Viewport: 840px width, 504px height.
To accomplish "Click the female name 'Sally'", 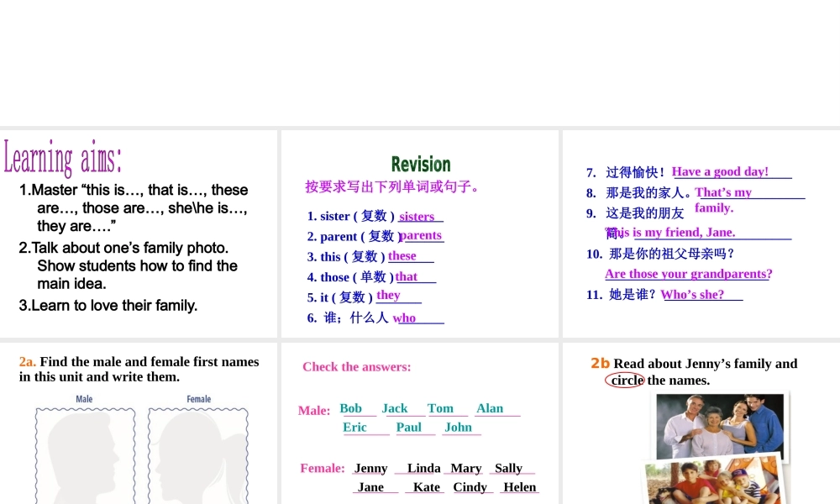I will point(508,469).
